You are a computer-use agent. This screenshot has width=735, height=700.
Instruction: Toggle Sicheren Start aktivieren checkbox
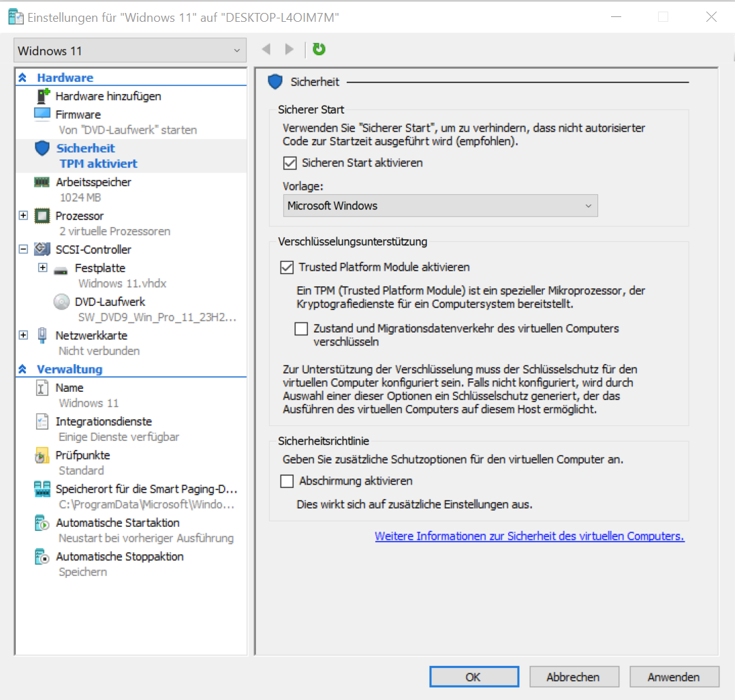290,163
